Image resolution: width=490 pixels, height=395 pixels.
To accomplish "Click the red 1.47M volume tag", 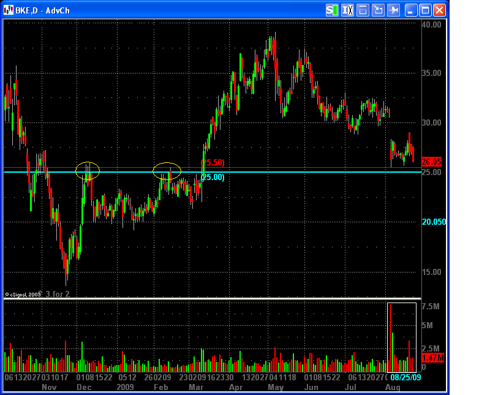I will point(433,358).
